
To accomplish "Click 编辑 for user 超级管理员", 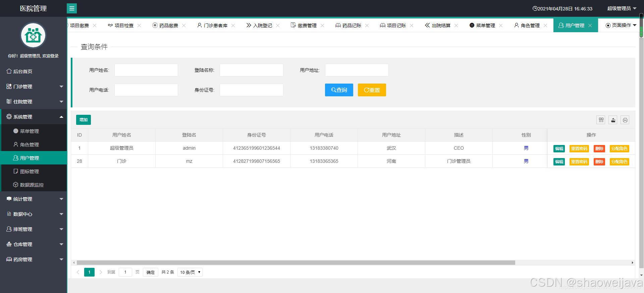I will tap(559, 148).
